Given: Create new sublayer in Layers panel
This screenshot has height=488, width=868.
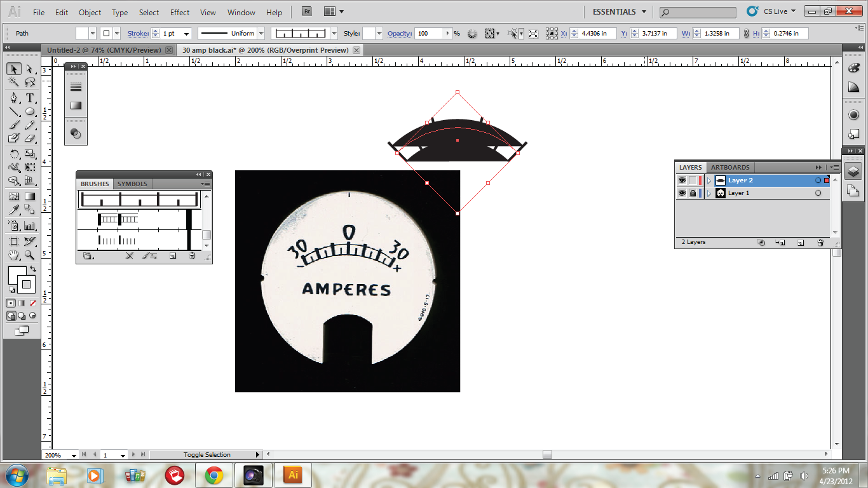Looking at the screenshot, I should pos(780,243).
